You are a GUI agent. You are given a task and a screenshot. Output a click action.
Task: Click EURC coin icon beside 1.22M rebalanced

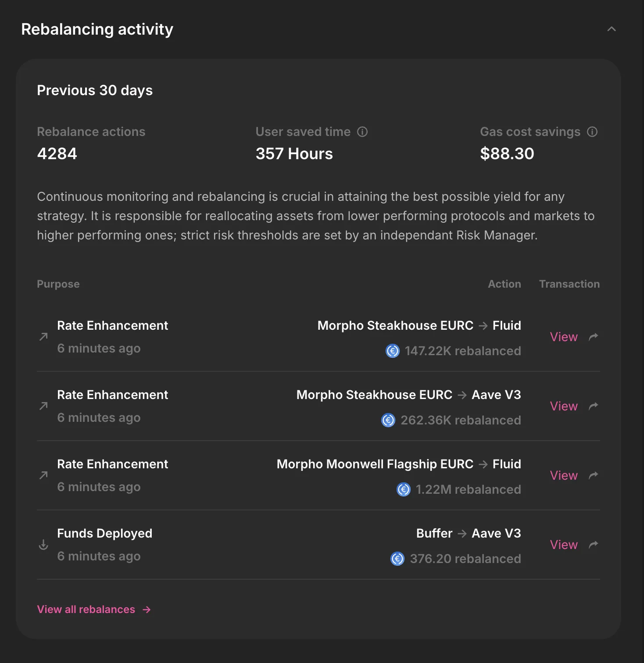pos(404,489)
